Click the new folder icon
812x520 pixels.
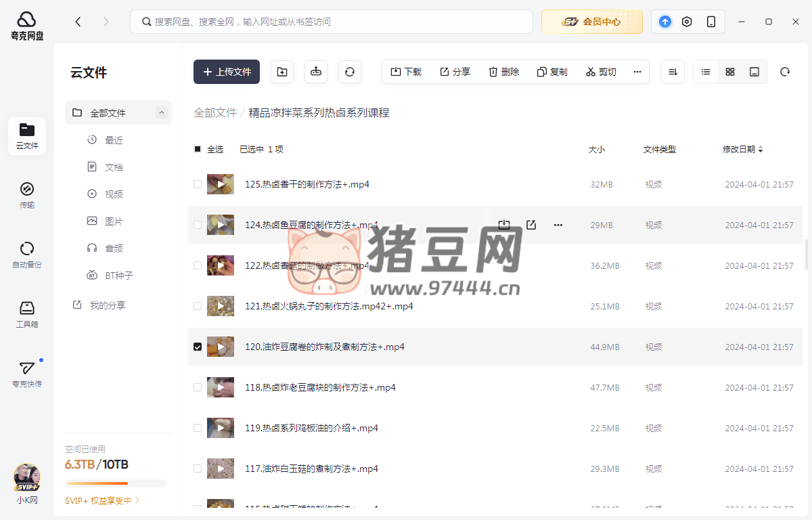(x=282, y=72)
